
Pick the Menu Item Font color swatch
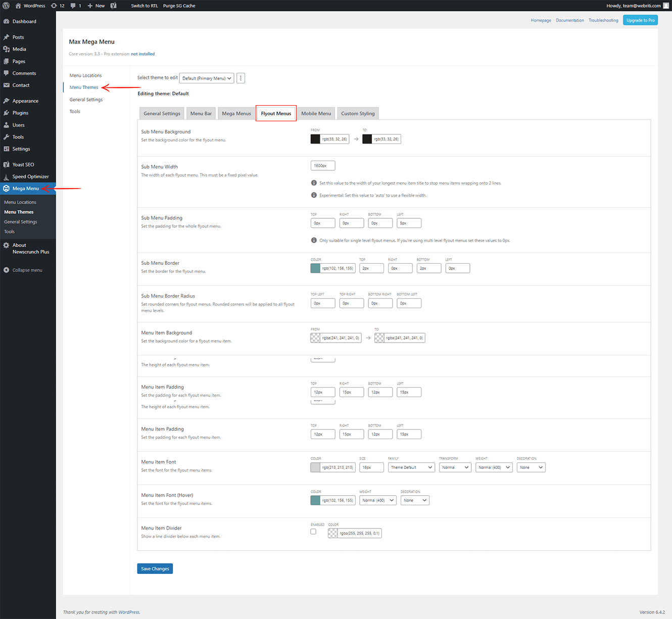(315, 467)
